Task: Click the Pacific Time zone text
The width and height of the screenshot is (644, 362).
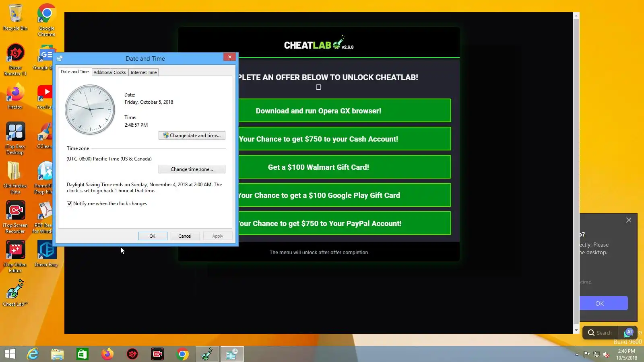Action: pyautogui.click(x=109, y=159)
